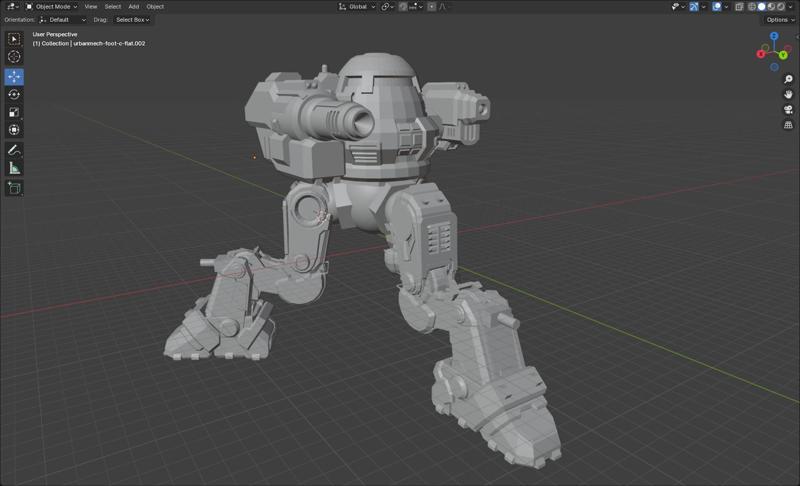Viewport: 800px width, 486px height.
Task: Expand the shading options dropdown arrow
Action: (x=790, y=7)
